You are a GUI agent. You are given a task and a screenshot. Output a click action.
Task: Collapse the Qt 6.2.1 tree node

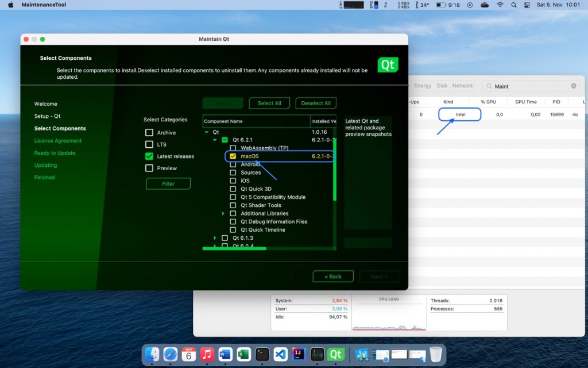click(x=216, y=139)
